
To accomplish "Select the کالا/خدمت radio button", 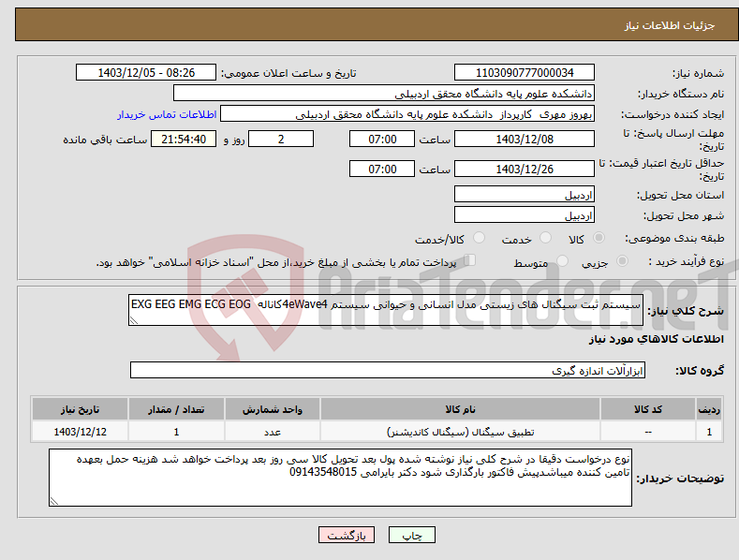I will tap(479, 238).
